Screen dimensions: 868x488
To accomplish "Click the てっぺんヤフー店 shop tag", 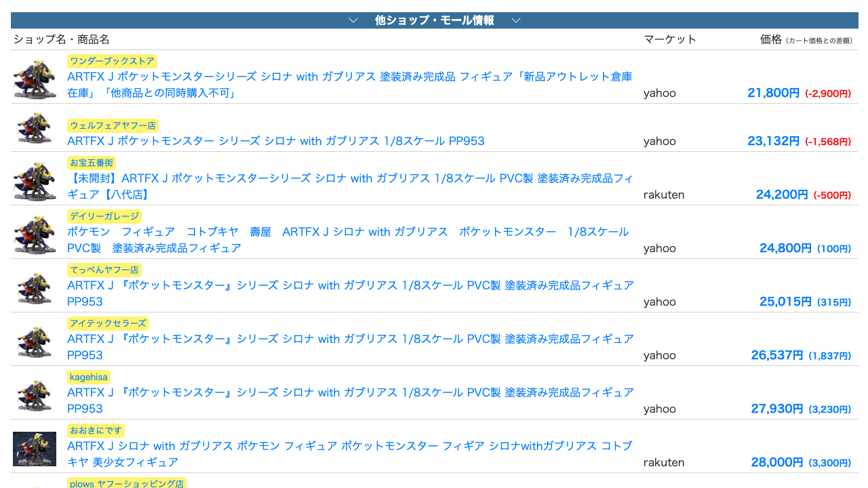I will point(104,270).
